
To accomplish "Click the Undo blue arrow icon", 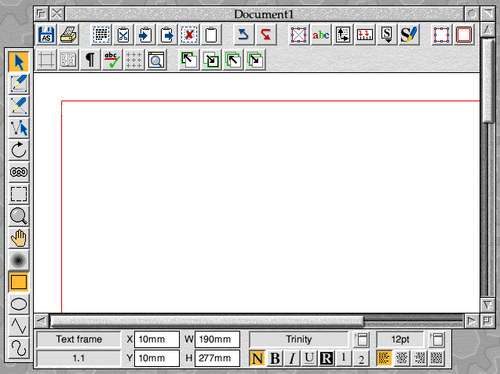I will pos(243,35).
